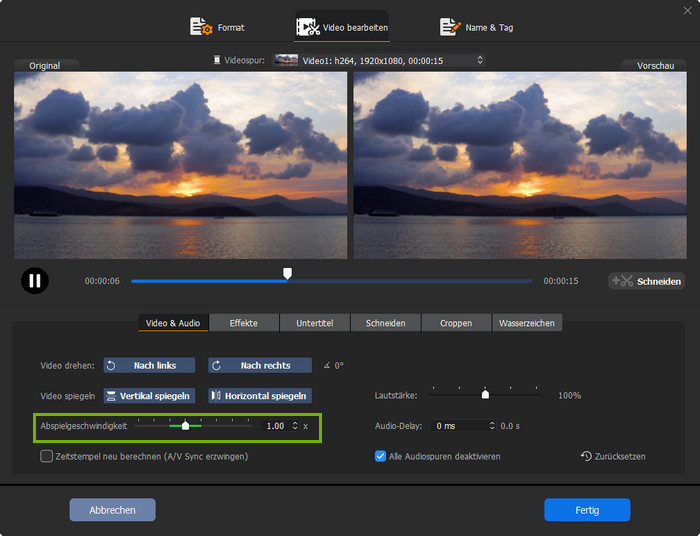Flip video with Vertikal spiegeln
The height and width of the screenshot is (536, 700).
(x=149, y=396)
